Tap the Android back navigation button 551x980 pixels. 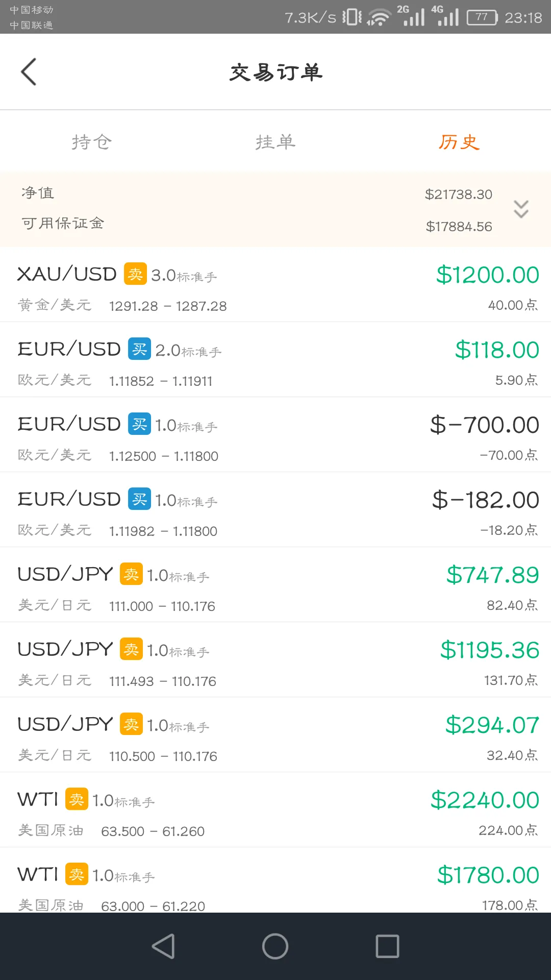tap(164, 946)
